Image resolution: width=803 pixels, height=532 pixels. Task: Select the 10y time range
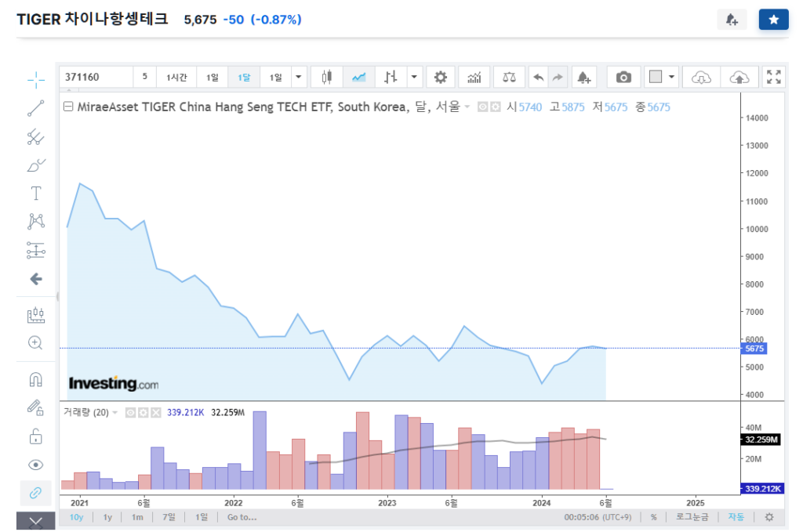[x=76, y=517]
